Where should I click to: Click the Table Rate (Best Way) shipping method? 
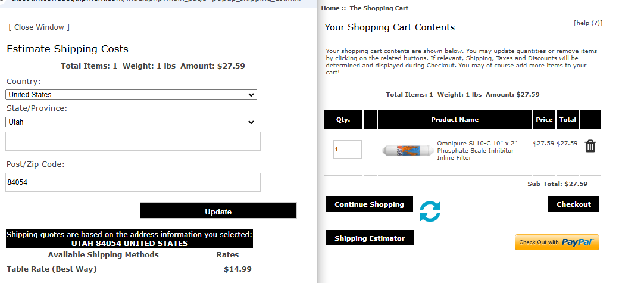tap(51, 269)
